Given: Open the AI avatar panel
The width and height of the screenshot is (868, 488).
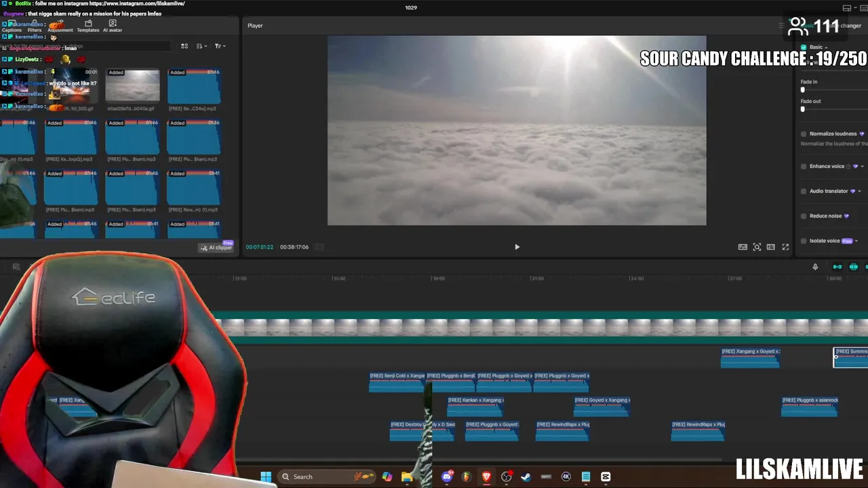Looking at the screenshot, I should [x=113, y=26].
